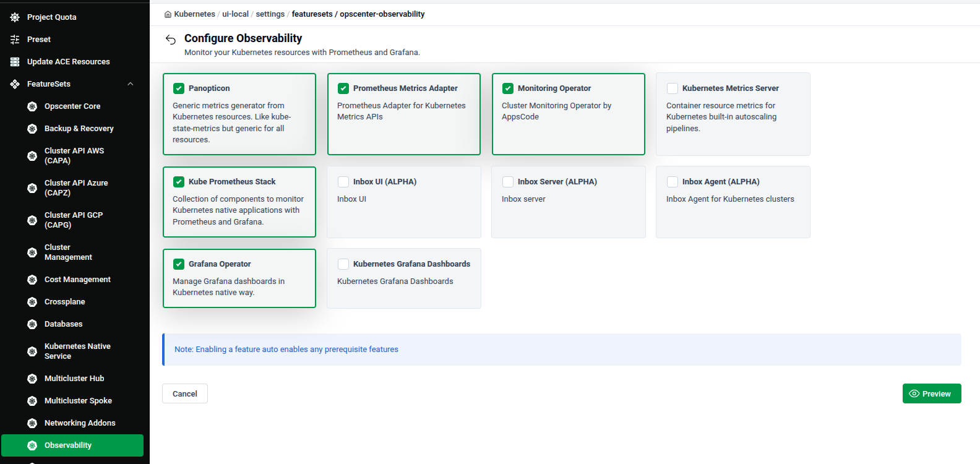Select Opscenter Core in sidebar
This screenshot has height=464, width=980.
click(x=72, y=106)
